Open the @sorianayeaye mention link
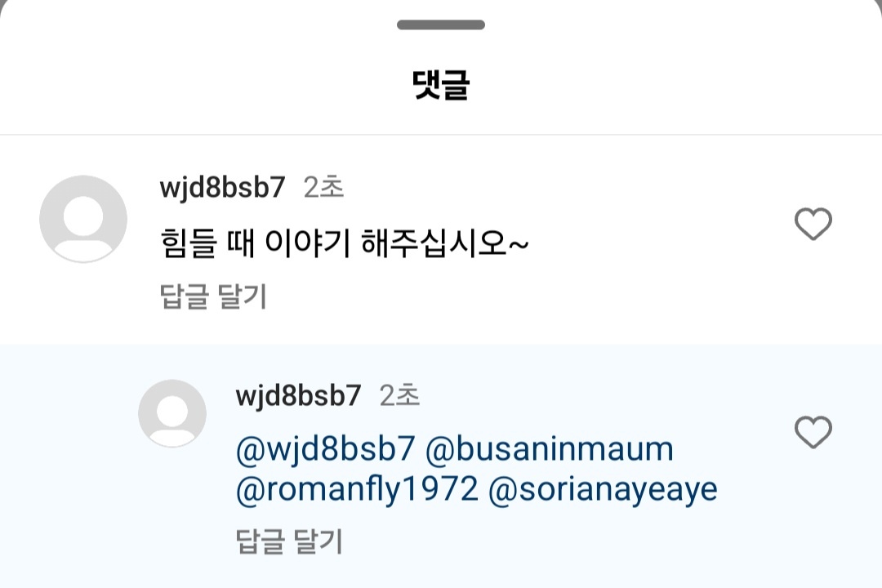Viewport: 882px width, 588px height. pos(603,488)
